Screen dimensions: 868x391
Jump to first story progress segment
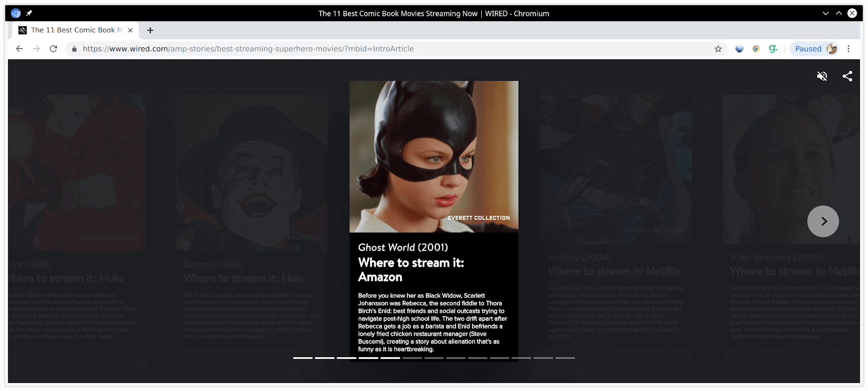(x=303, y=358)
